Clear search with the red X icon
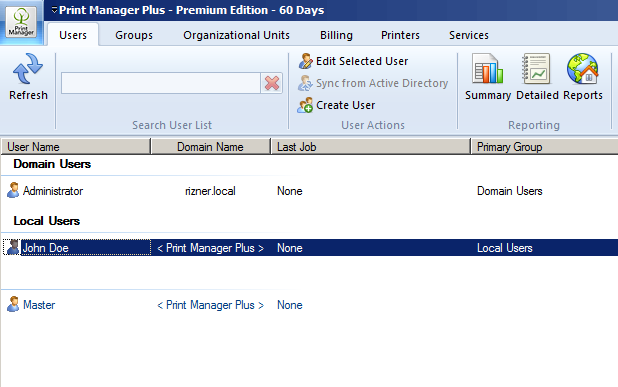The image size is (618, 387). 272,83
